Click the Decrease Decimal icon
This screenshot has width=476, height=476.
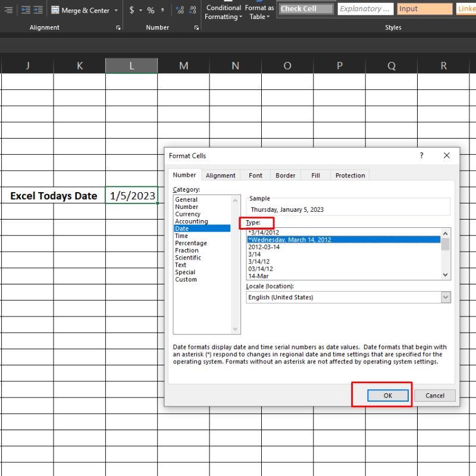click(193, 10)
